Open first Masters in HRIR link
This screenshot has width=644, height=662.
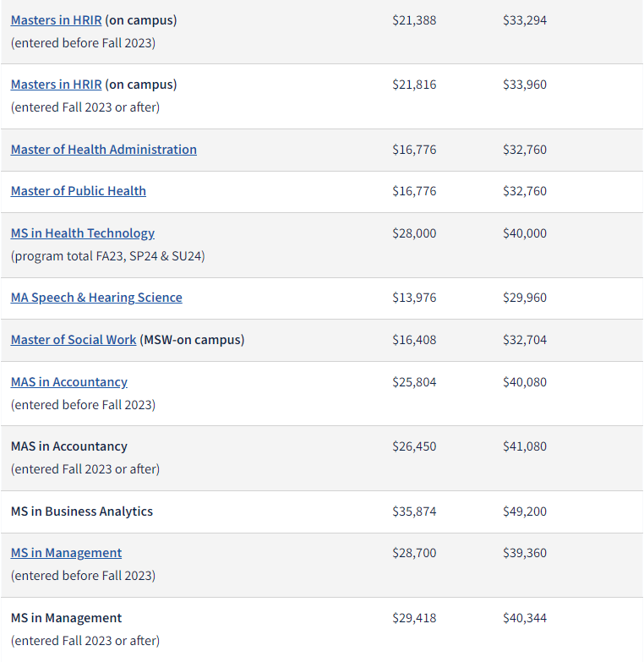coord(56,20)
